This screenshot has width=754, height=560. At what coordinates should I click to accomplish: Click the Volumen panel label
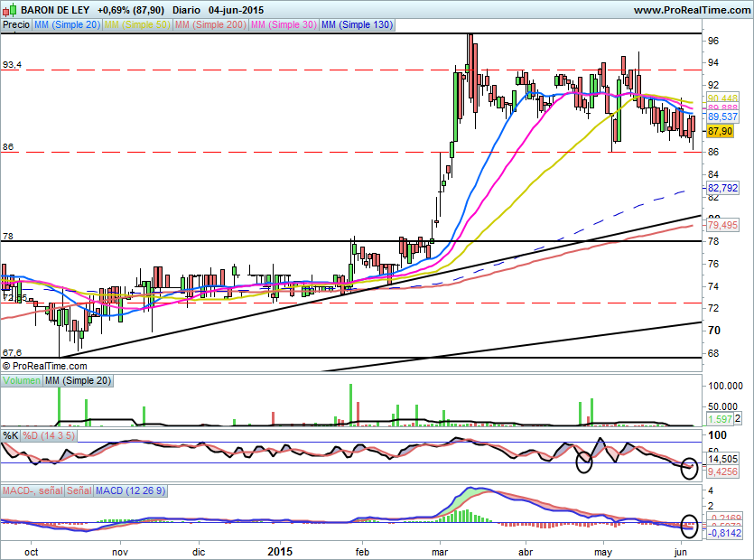pyautogui.click(x=22, y=381)
